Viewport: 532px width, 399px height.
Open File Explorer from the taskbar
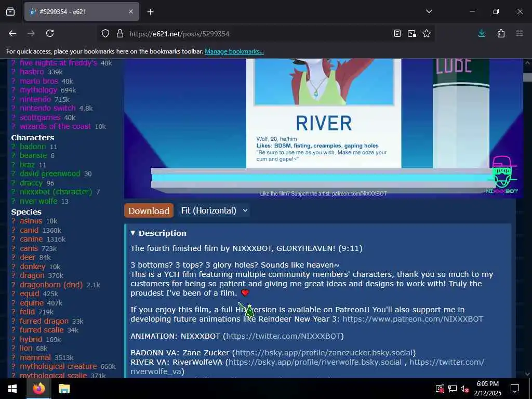64,389
